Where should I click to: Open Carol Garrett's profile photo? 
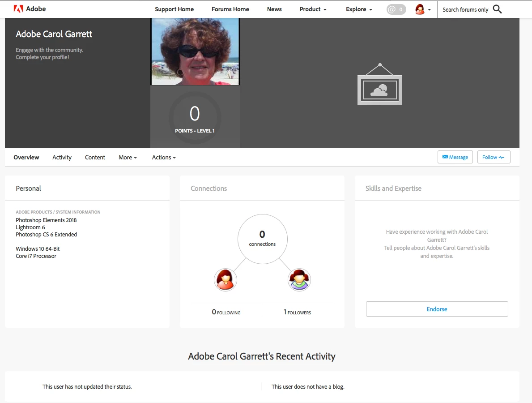195,51
